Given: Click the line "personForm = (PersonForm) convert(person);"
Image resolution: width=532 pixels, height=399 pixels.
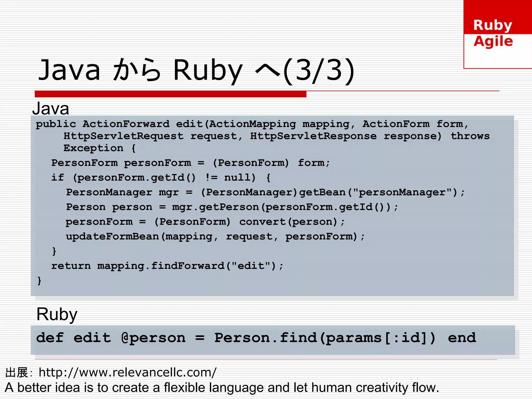Looking at the screenshot, I should (x=205, y=222).
